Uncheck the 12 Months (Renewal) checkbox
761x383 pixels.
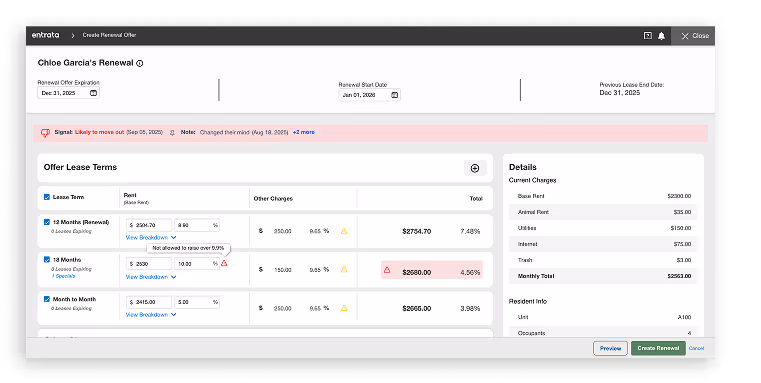tap(47, 222)
